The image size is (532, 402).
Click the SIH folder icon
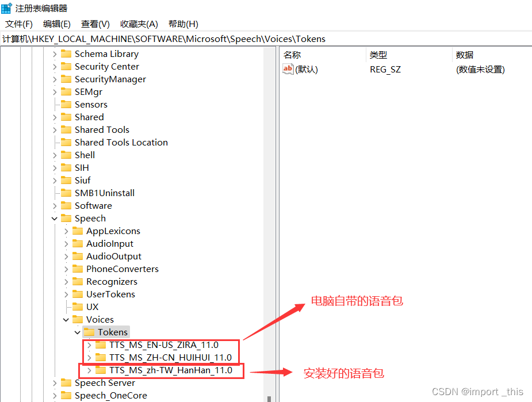[x=66, y=167]
